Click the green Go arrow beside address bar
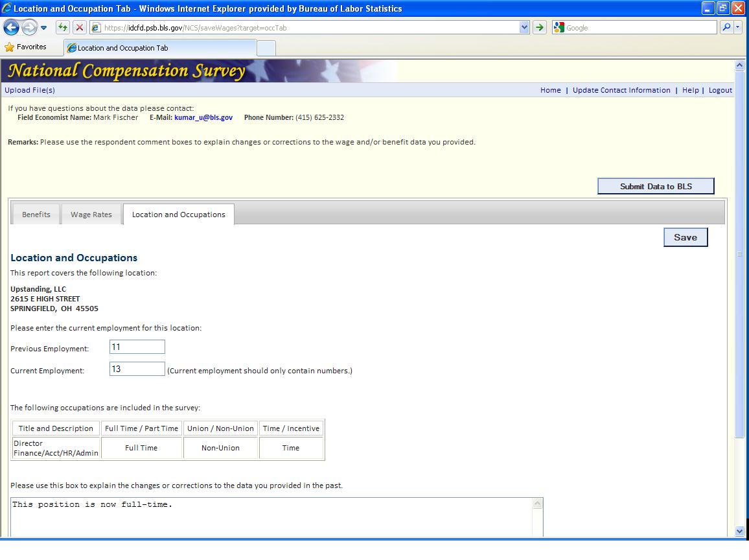 [539, 27]
